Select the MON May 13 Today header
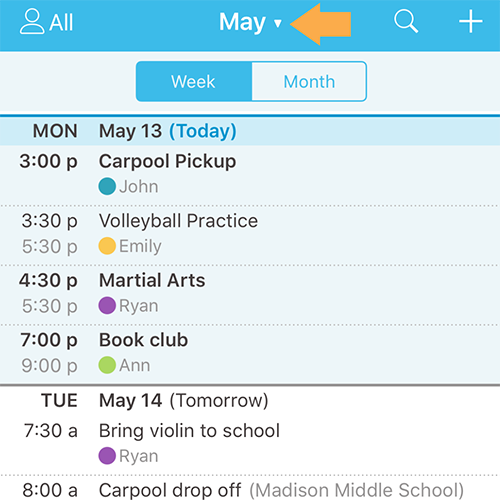Viewport: 500px width, 500px height. [x=250, y=131]
